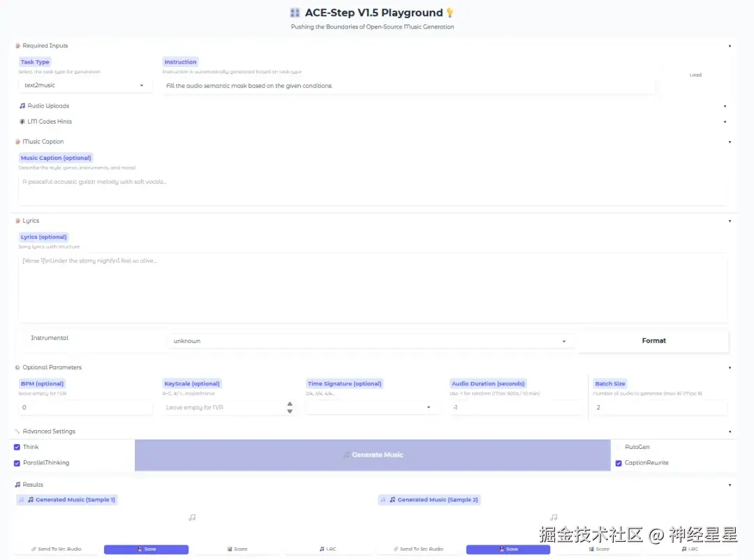Click the Batch Size input field
The height and width of the screenshot is (560, 754).
coord(659,408)
